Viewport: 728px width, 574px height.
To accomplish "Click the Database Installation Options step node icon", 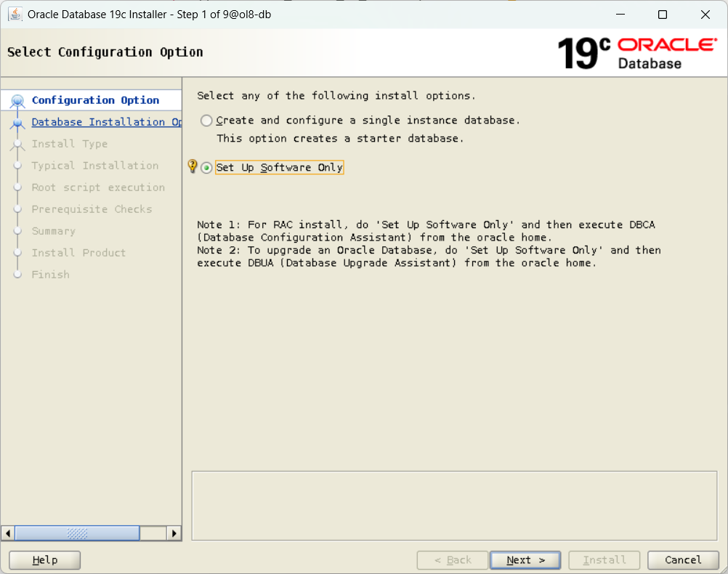I will 17,123.
